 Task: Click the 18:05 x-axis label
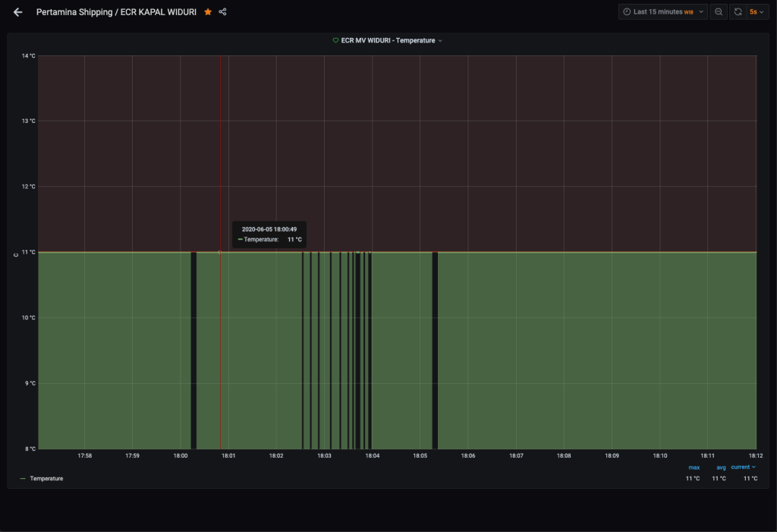tap(420, 455)
